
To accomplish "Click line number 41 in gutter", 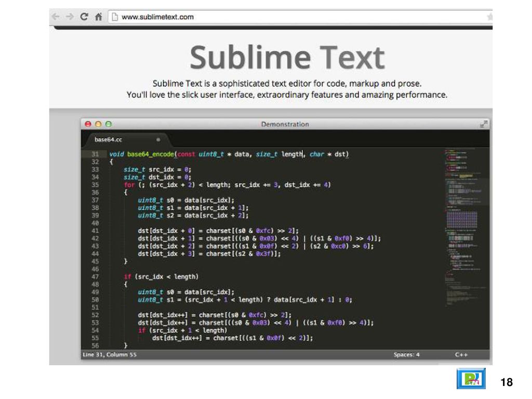I will (95, 231).
